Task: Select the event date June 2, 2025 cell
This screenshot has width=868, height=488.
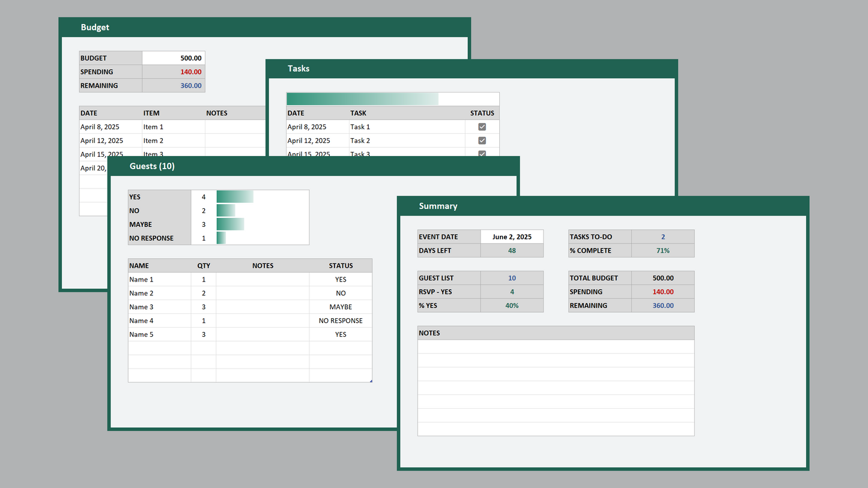Action: pos(512,236)
